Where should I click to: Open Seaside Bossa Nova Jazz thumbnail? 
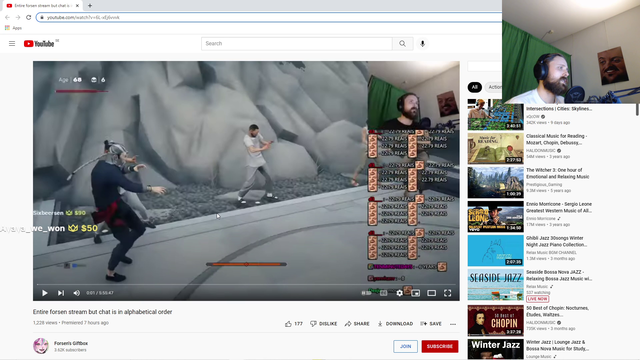pos(496,284)
